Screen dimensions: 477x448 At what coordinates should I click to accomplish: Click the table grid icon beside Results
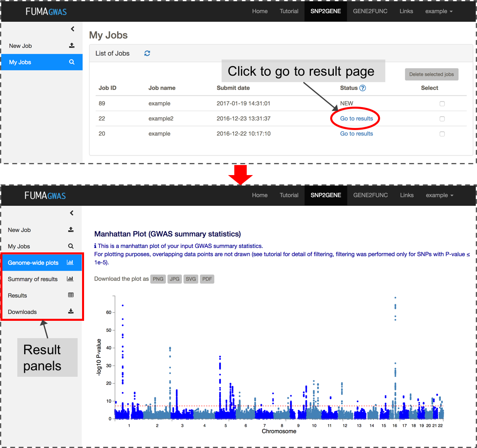point(71,295)
